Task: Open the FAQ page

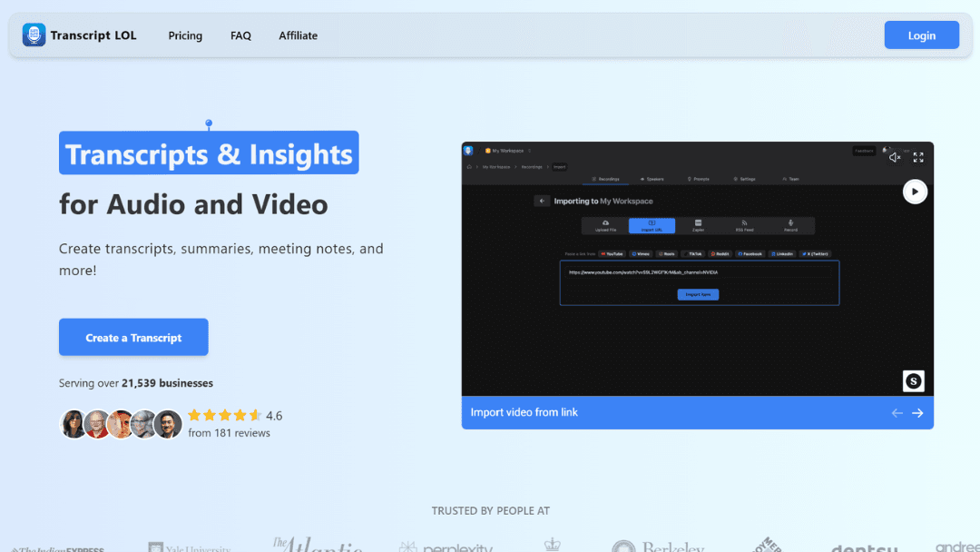Action: (x=240, y=35)
